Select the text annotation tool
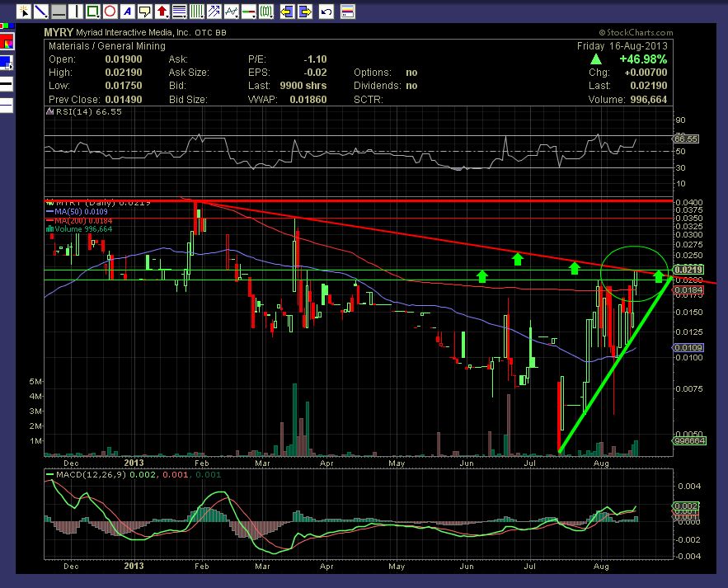This screenshot has width=728, height=588. pos(128,12)
